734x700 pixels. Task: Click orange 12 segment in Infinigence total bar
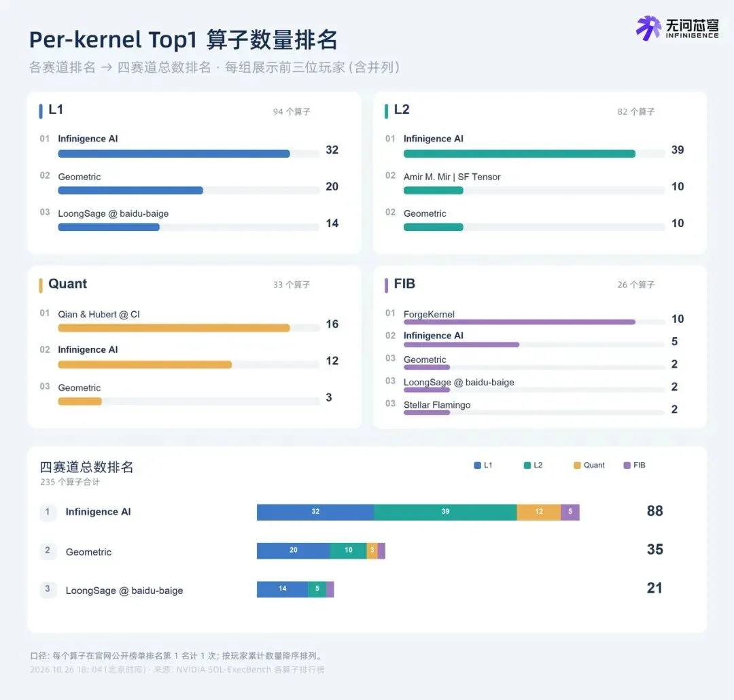[539, 512]
